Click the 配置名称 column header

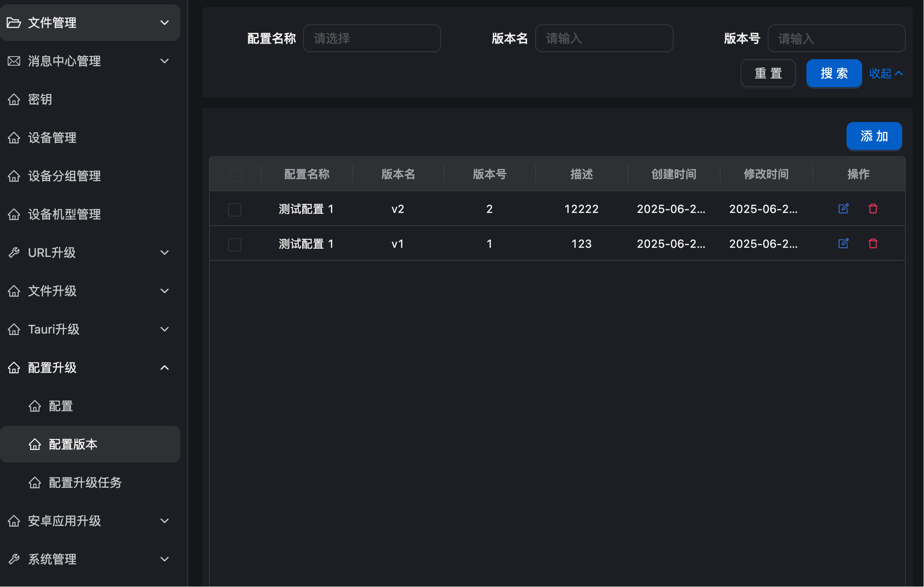(307, 174)
